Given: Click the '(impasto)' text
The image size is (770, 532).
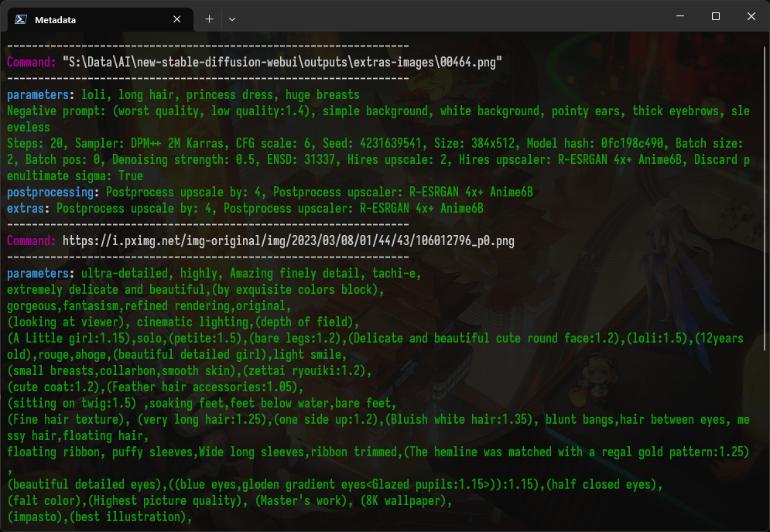Looking at the screenshot, I should 34,517.
